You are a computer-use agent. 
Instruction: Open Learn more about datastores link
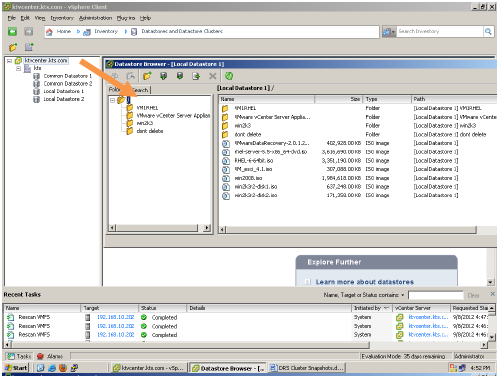365,282
